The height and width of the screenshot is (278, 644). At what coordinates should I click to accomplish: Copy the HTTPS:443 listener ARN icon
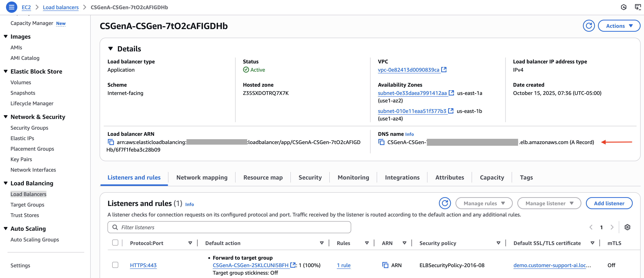[x=385, y=265]
